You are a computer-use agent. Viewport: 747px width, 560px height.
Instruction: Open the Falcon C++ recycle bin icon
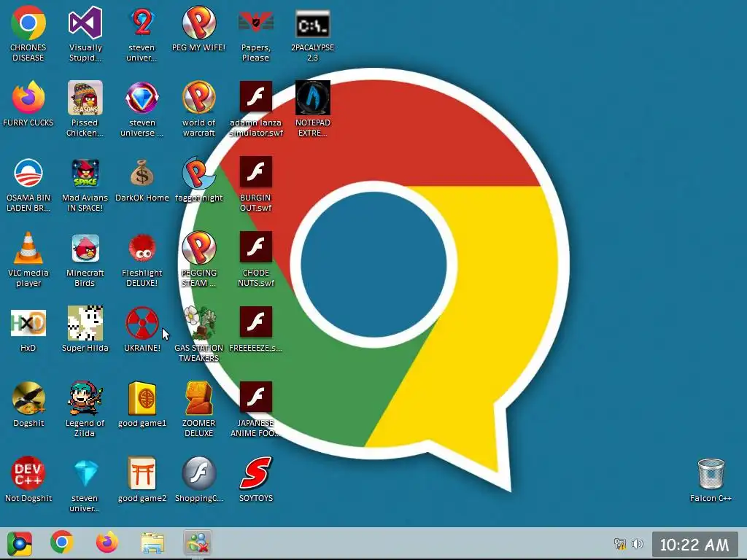point(711,473)
